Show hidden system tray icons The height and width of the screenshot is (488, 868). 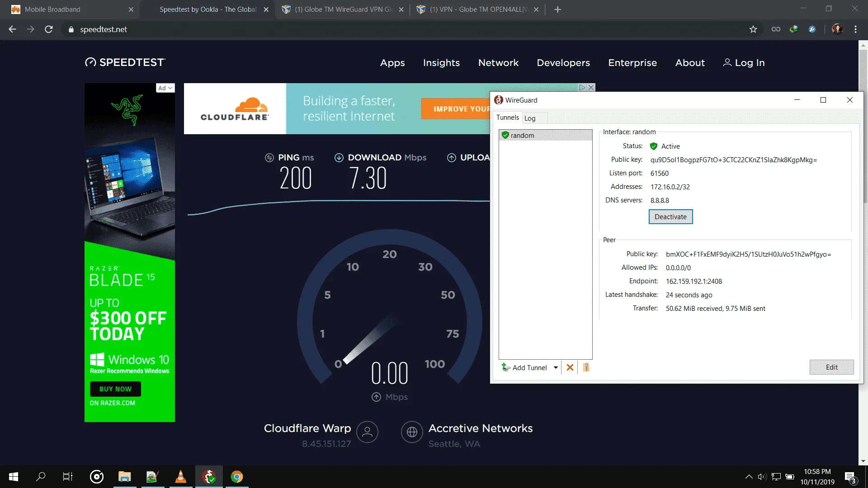point(749,477)
